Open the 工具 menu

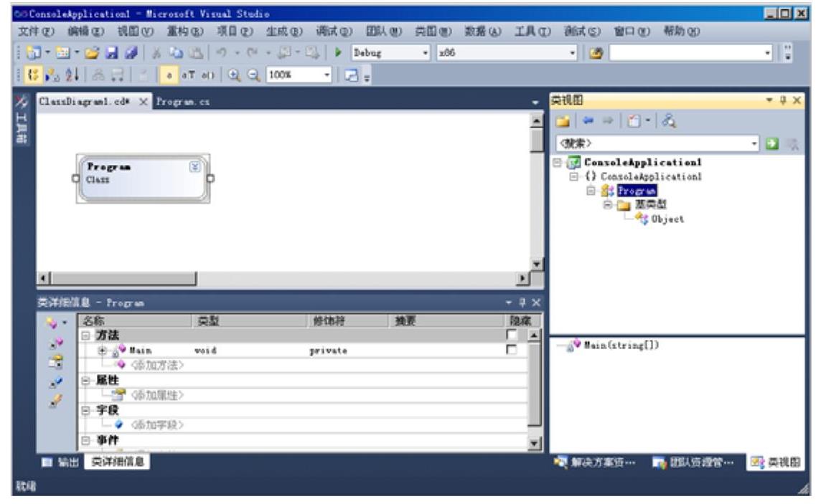click(x=532, y=32)
